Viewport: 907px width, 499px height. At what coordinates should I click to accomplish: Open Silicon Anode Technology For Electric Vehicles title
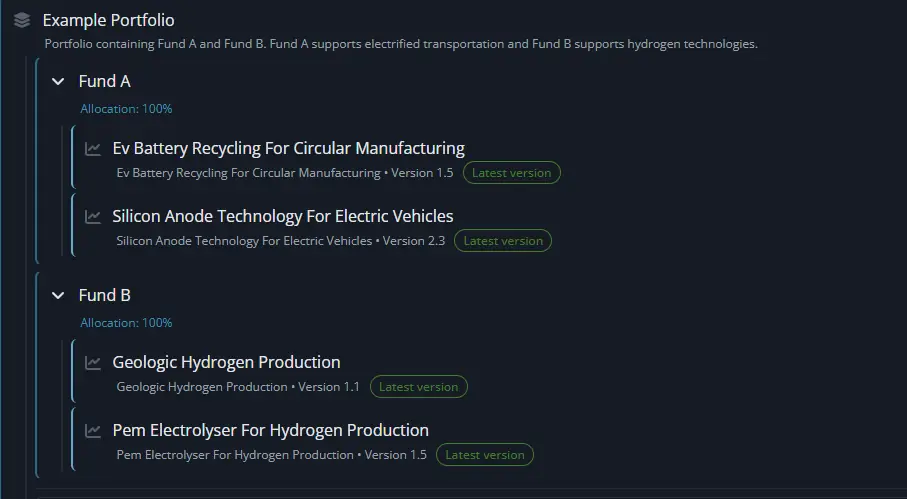pos(282,216)
